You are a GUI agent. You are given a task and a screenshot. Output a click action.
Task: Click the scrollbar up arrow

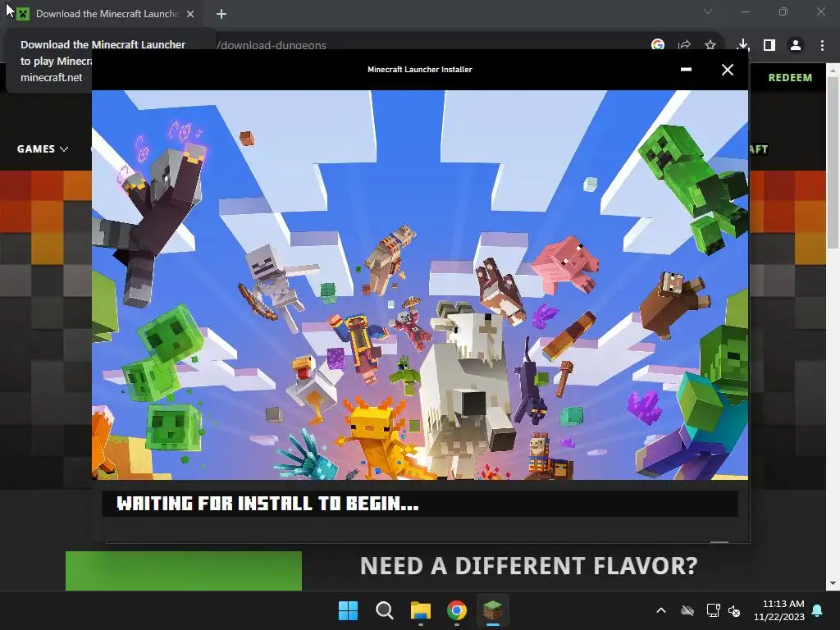click(833, 70)
